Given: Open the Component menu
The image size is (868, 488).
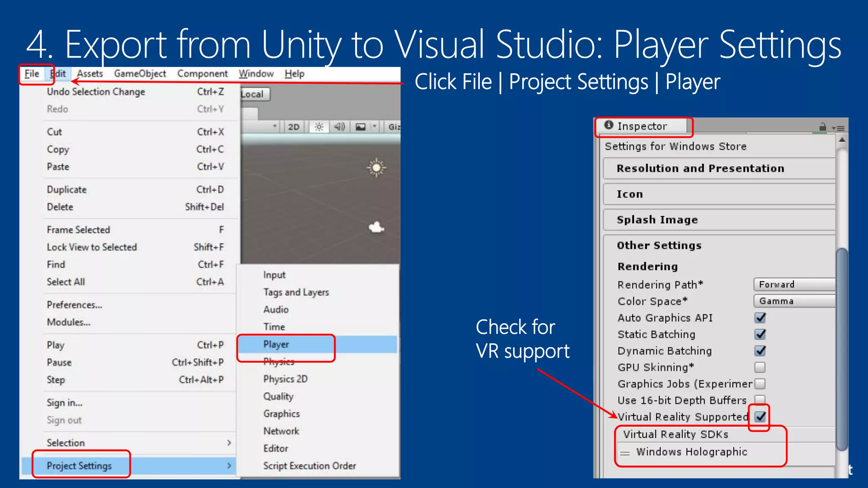Looking at the screenshot, I should [203, 74].
